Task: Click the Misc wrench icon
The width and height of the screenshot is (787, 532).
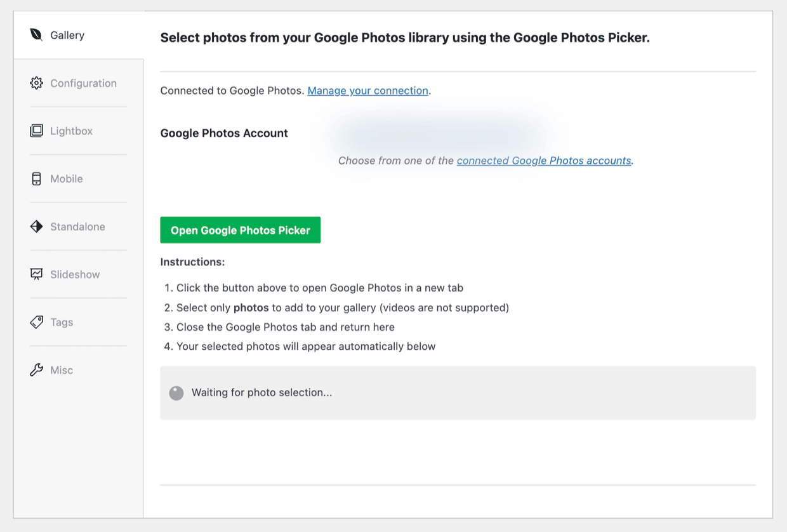Action: click(x=36, y=369)
